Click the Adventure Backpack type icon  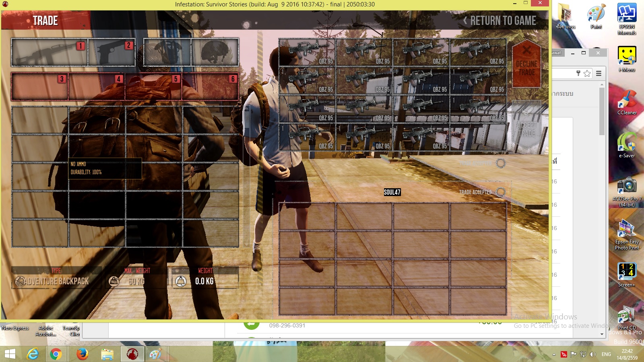[x=20, y=282]
